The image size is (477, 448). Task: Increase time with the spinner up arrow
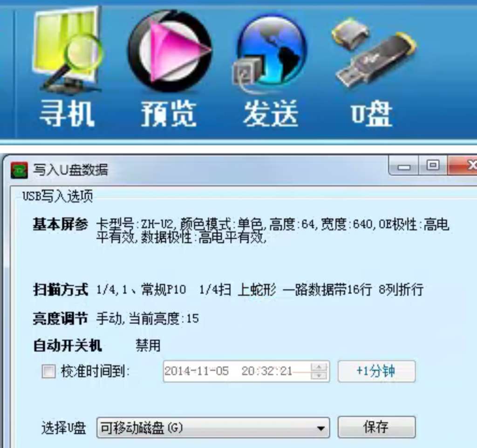319,366
